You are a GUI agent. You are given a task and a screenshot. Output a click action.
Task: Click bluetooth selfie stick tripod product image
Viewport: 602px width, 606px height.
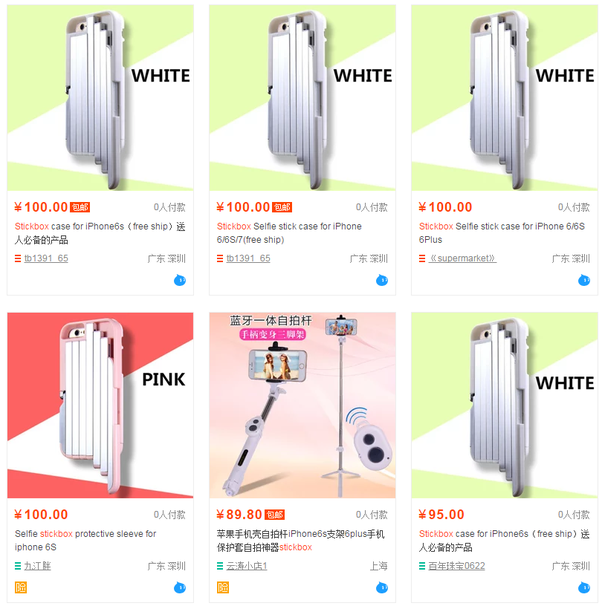click(x=302, y=405)
